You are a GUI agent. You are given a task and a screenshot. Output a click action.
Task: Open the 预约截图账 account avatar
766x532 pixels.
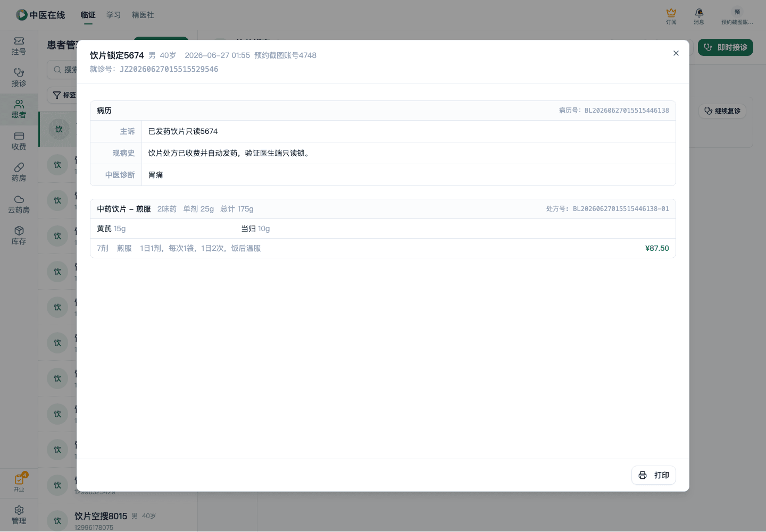(x=737, y=16)
